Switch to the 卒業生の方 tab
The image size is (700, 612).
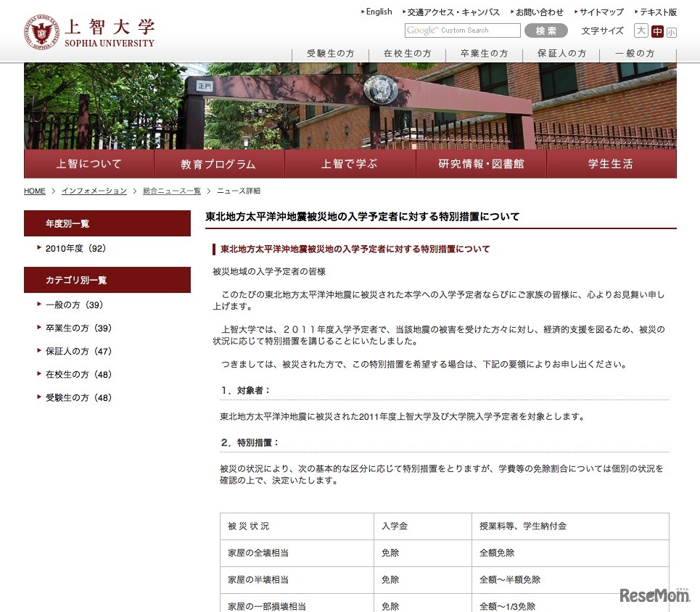coord(484,53)
